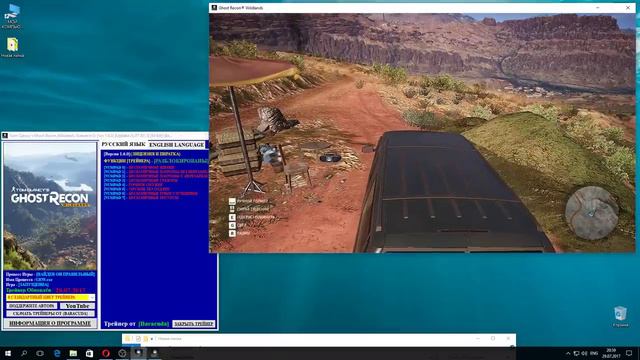
Task: Click the trainer window title bar icon
Action: [5, 136]
